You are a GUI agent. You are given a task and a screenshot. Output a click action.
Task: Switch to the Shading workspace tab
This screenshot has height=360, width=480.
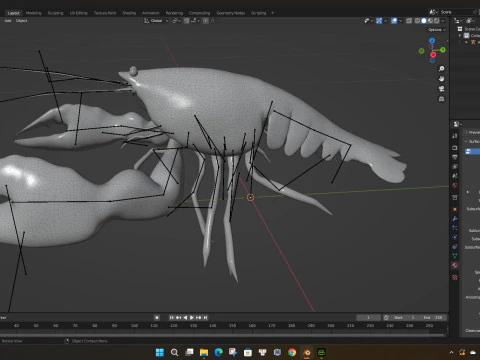(x=129, y=13)
